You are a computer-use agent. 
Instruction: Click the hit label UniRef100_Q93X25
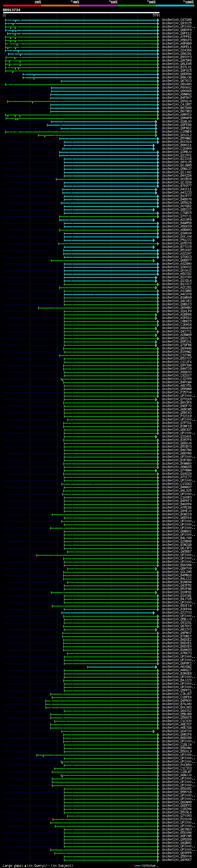(177, 23)
